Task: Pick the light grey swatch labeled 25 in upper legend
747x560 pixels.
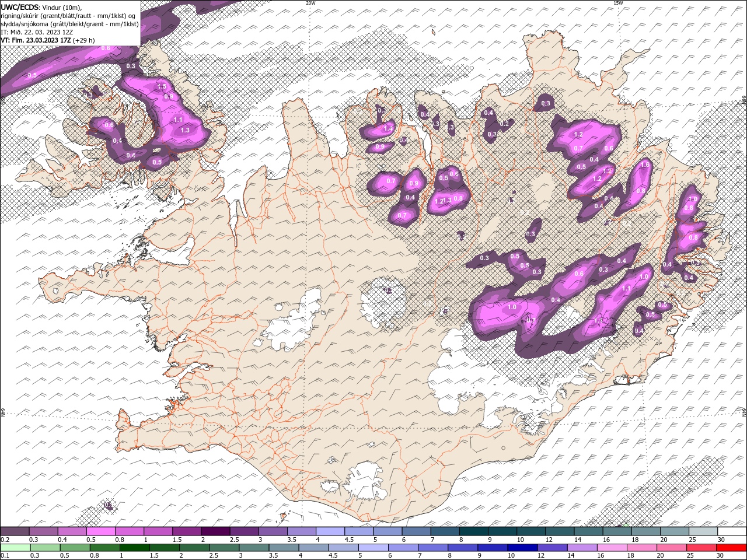Action: (x=702, y=531)
